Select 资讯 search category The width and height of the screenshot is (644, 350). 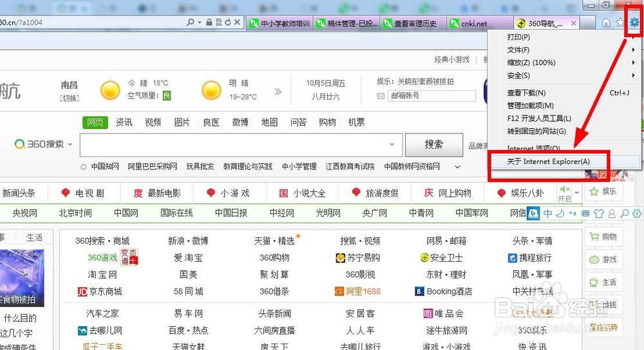124,122
